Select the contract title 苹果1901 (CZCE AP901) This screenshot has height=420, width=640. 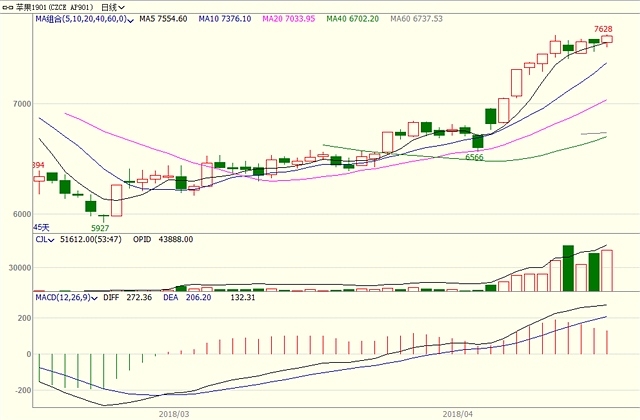[x=55, y=7]
